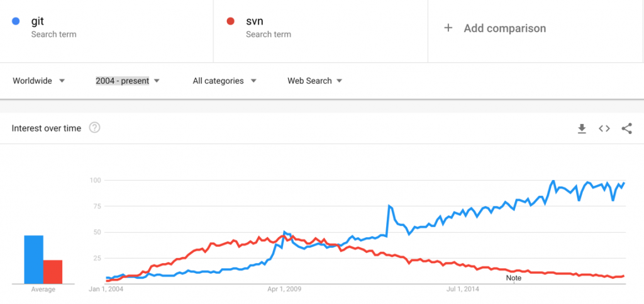
Task: Click the help question mark icon
Action: (x=94, y=128)
